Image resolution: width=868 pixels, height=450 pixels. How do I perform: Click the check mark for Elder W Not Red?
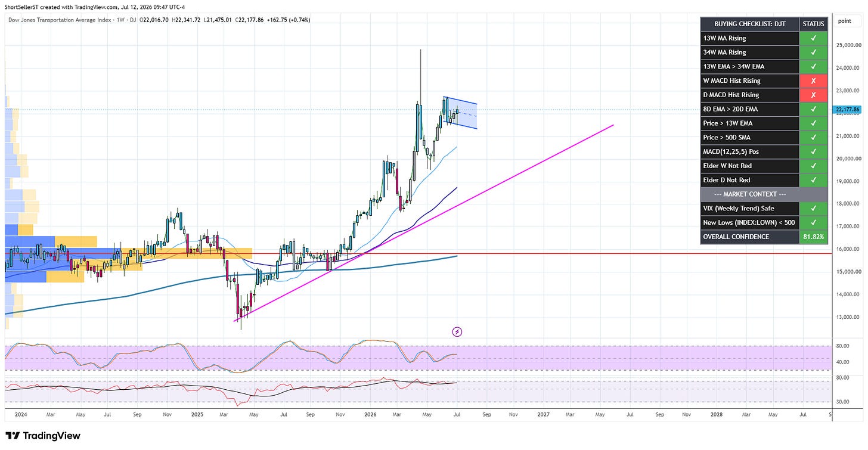tap(813, 166)
